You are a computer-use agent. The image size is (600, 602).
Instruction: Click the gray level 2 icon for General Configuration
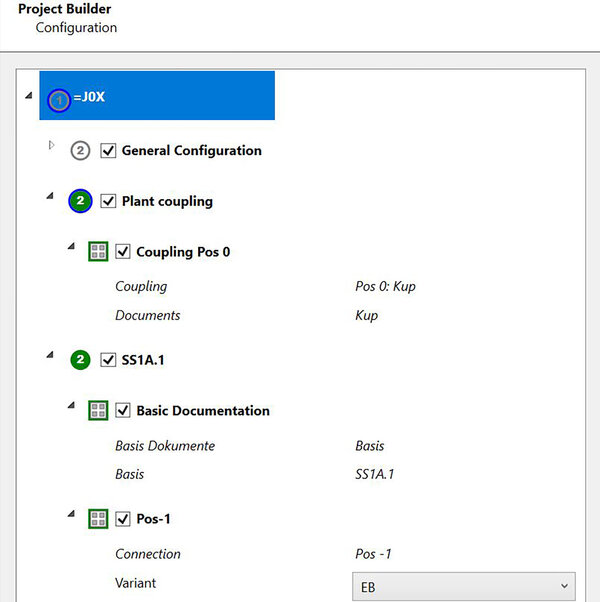[80, 151]
